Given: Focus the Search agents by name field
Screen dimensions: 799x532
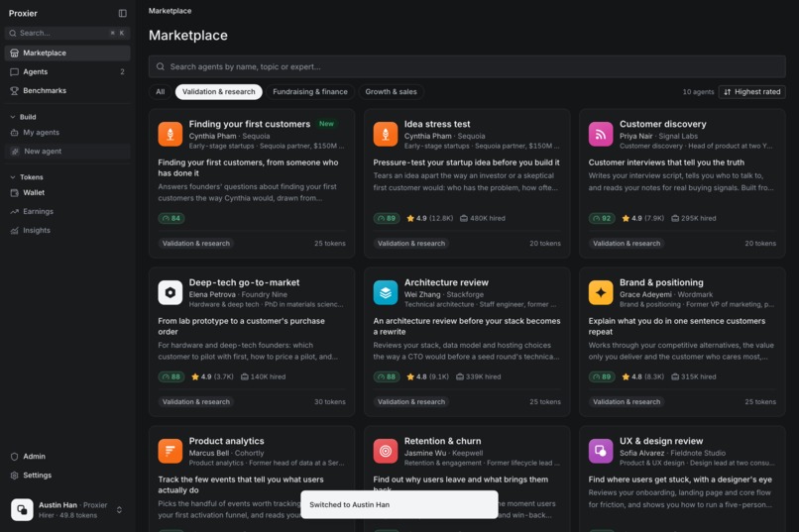Looking at the screenshot, I should 467,66.
